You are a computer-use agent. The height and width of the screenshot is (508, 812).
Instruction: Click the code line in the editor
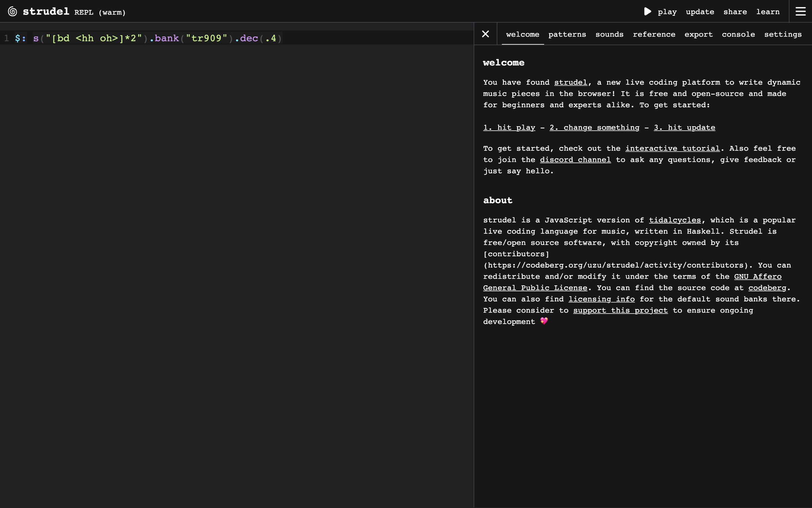237,38
